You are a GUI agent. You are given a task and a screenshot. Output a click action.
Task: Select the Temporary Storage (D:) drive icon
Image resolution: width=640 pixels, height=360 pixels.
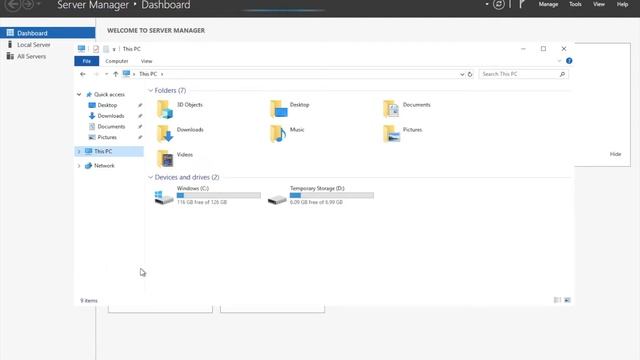pos(277,199)
